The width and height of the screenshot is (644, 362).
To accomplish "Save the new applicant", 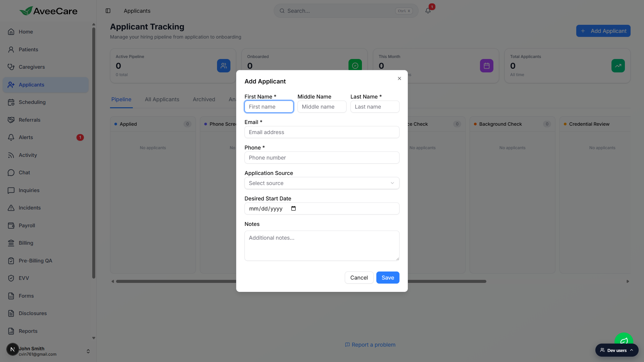I will (x=388, y=278).
